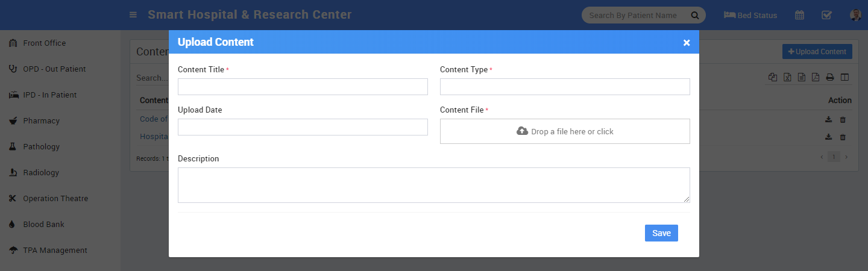
Task: Open the user profile avatar
Action: click(x=855, y=15)
